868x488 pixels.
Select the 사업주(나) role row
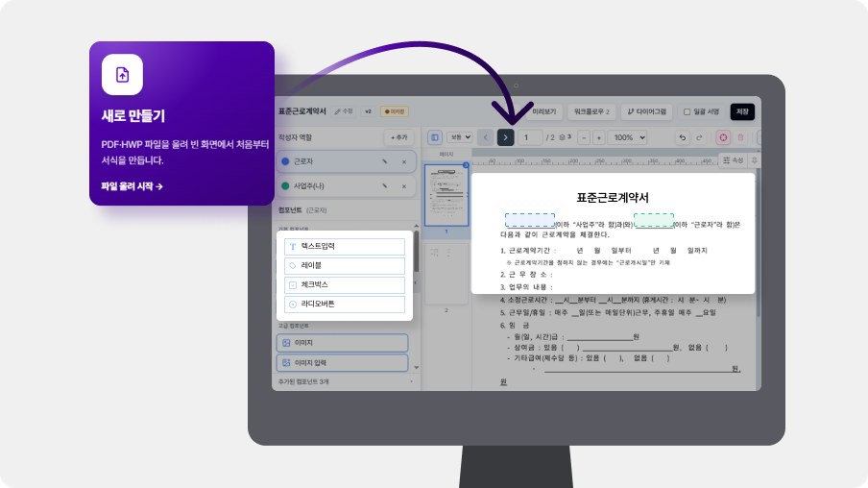tap(346, 186)
